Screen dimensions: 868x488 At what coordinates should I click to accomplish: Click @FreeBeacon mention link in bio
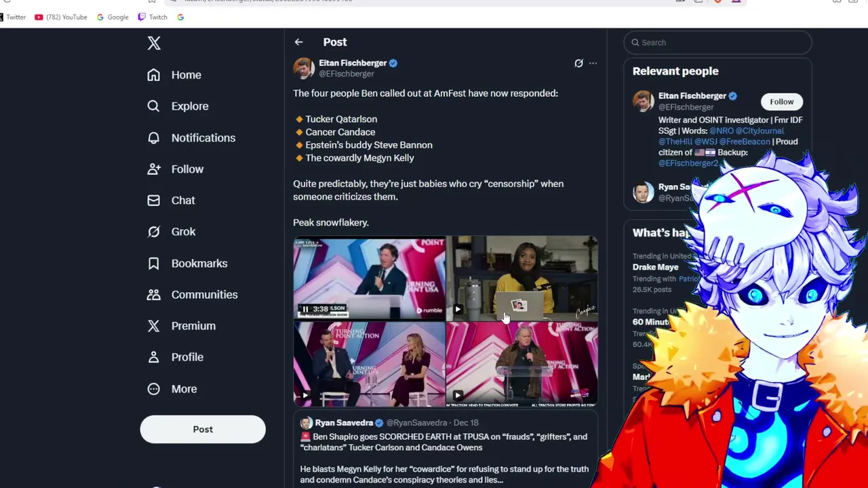[x=745, y=142]
